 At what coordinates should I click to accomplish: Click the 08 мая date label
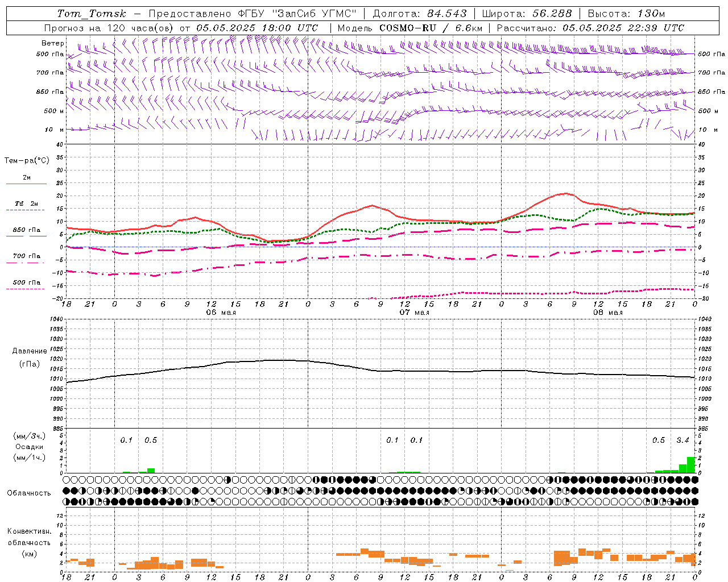tap(608, 312)
